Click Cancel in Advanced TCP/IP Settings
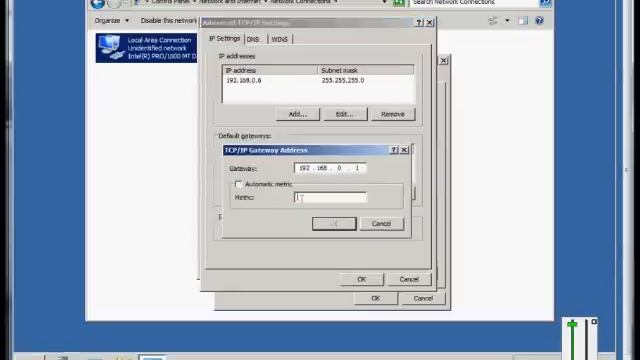This screenshot has height=360, width=640. (409, 279)
